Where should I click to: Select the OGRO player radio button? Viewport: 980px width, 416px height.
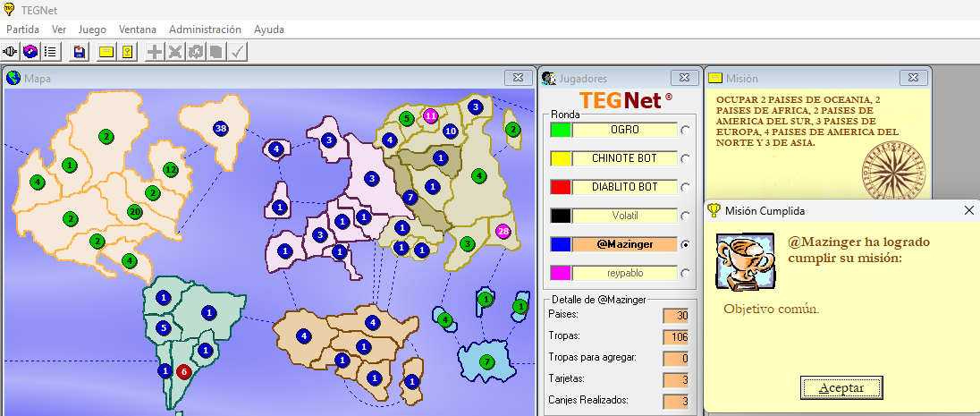[x=686, y=130]
